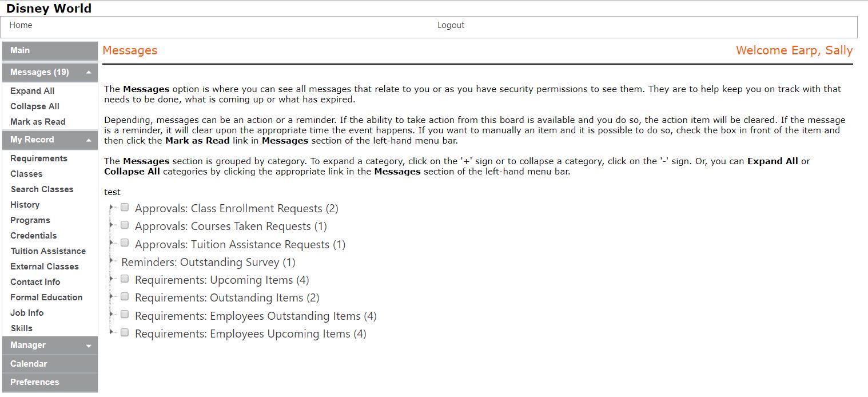Select the Approvals: Class Enrollment Requests (2) row

tap(237, 209)
